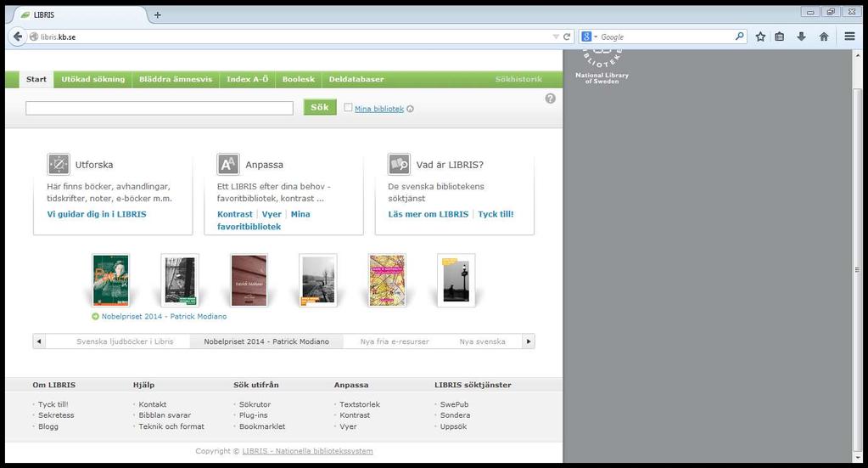Open downloads with the down arrow icon
Image resolution: width=868 pixels, height=468 pixels.
pos(801,37)
